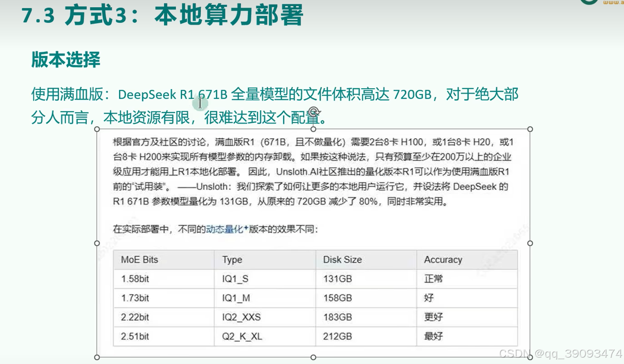Click the rotation handle above the selected image
The height and width of the screenshot is (364, 624).
[314, 112]
